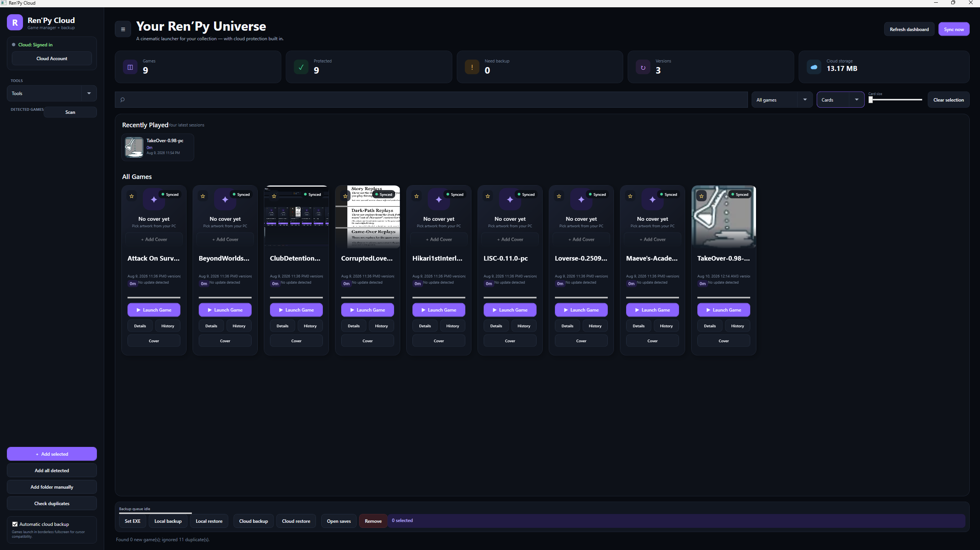Click the Games stat icon
980x550 pixels.
(130, 67)
